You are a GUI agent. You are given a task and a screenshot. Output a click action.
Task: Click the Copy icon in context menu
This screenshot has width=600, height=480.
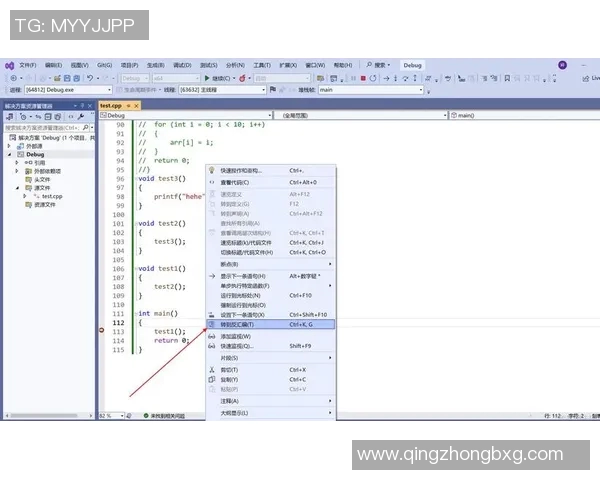coord(211,380)
